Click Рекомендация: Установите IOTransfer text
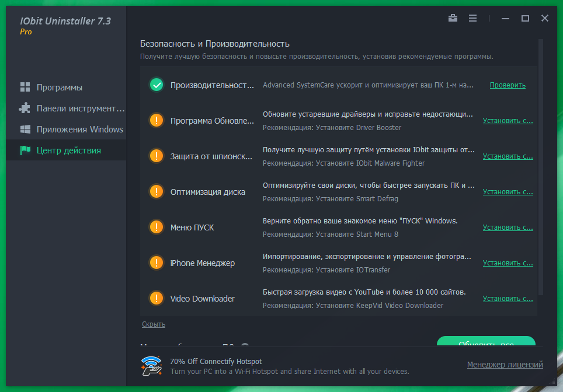Viewport: 563px width, 392px height. [x=326, y=269]
